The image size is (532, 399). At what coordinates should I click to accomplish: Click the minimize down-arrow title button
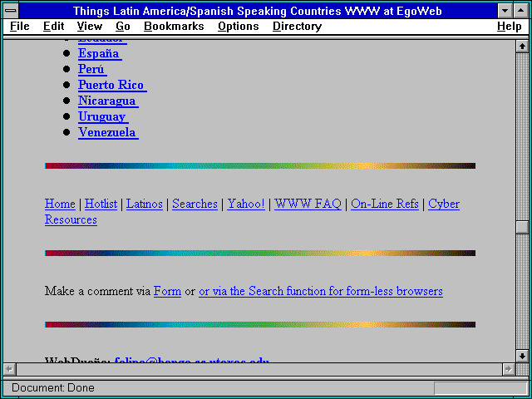click(505, 11)
